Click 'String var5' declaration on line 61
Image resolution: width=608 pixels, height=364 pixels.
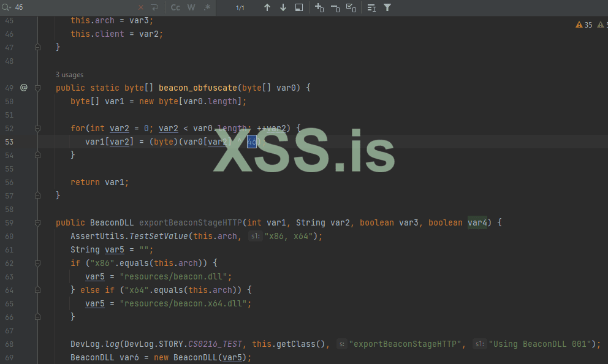click(97, 249)
